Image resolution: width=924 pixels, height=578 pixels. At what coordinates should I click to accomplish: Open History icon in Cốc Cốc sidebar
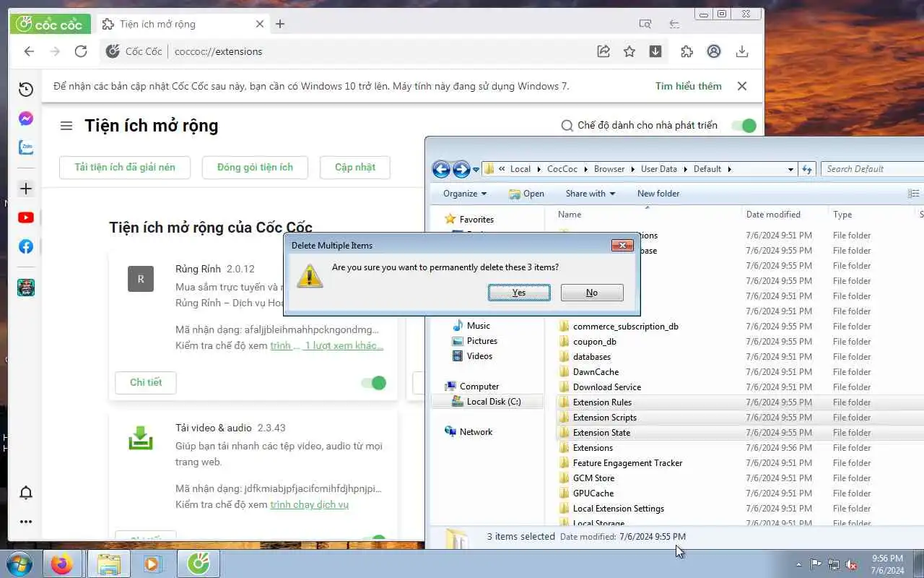pyautogui.click(x=26, y=90)
